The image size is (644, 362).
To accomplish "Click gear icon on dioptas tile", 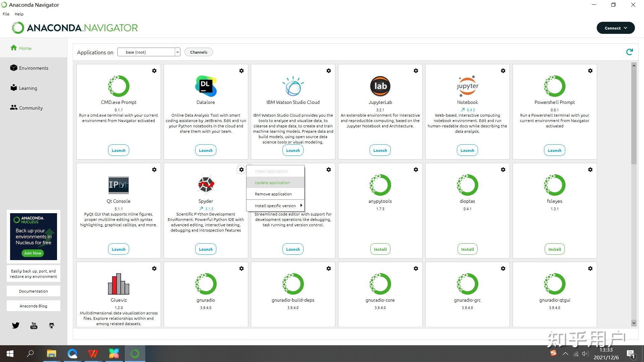I will pos(503,170).
